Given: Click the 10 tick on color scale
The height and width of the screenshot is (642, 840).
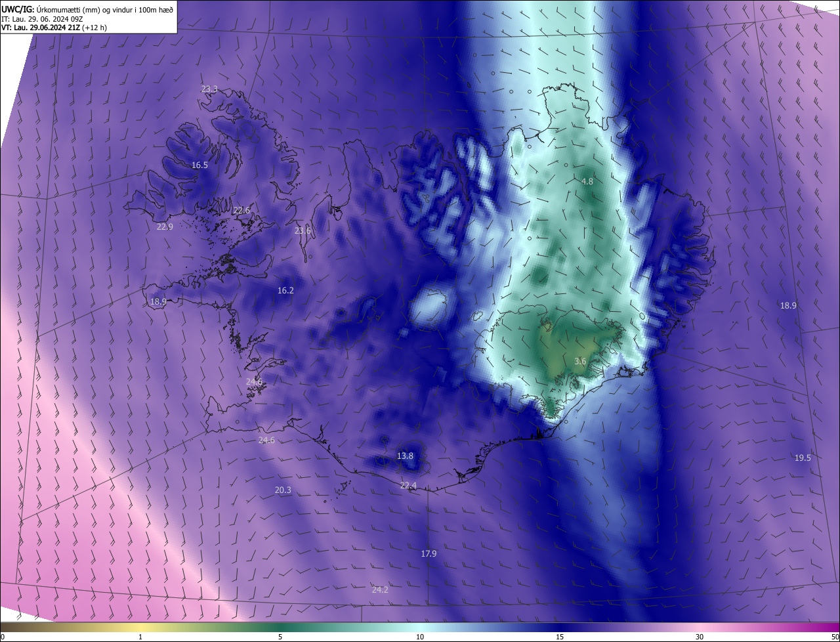Looking at the screenshot, I should 420,637.
